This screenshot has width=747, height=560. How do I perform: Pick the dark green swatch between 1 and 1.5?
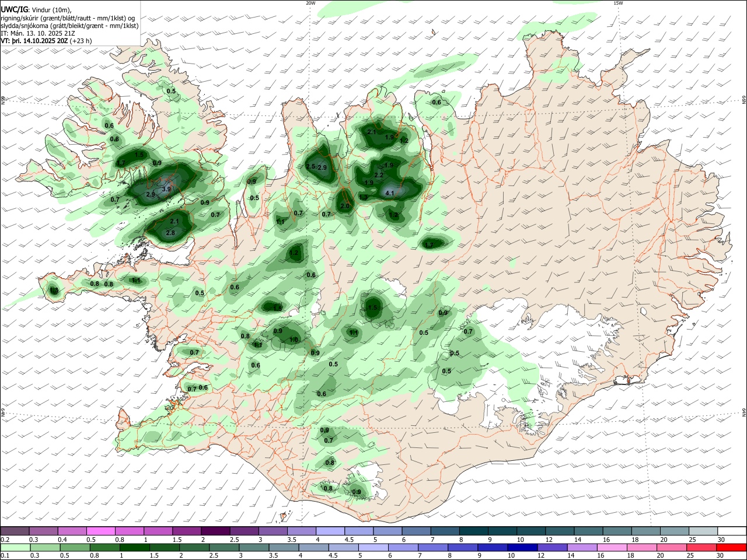coord(135,548)
